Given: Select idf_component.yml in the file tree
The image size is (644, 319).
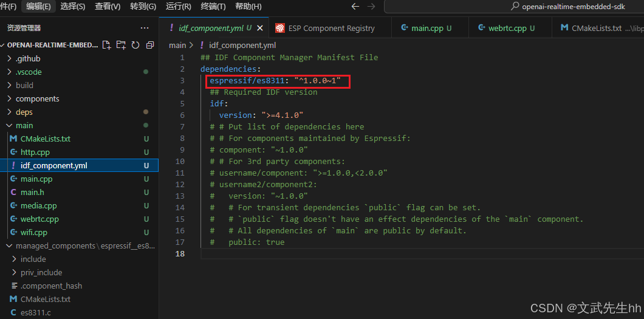Looking at the screenshot, I should click(79, 165).
